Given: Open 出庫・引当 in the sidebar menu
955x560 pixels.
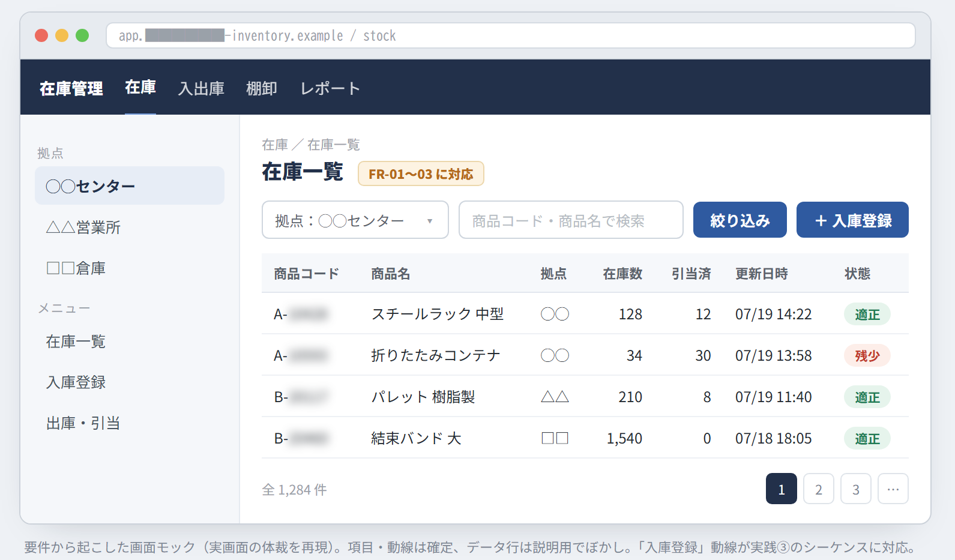Looking at the screenshot, I should [130, 423].
